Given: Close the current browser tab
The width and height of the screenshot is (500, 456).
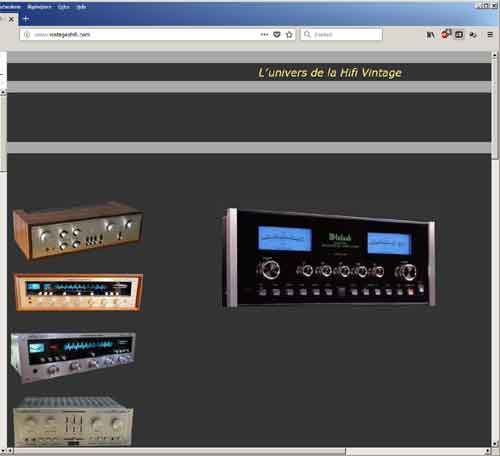Looking at the screenshot, I should 11,19.
